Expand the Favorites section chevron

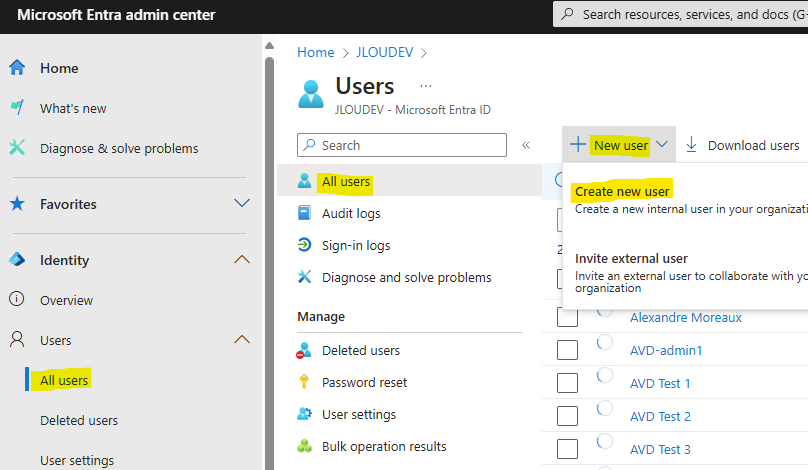(242, 203)
